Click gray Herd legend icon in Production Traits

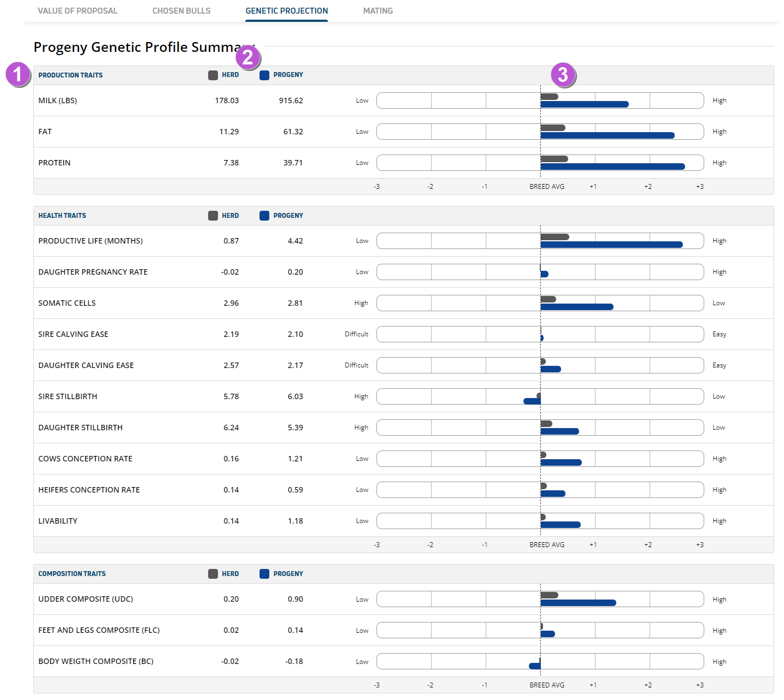coord(213,75)
